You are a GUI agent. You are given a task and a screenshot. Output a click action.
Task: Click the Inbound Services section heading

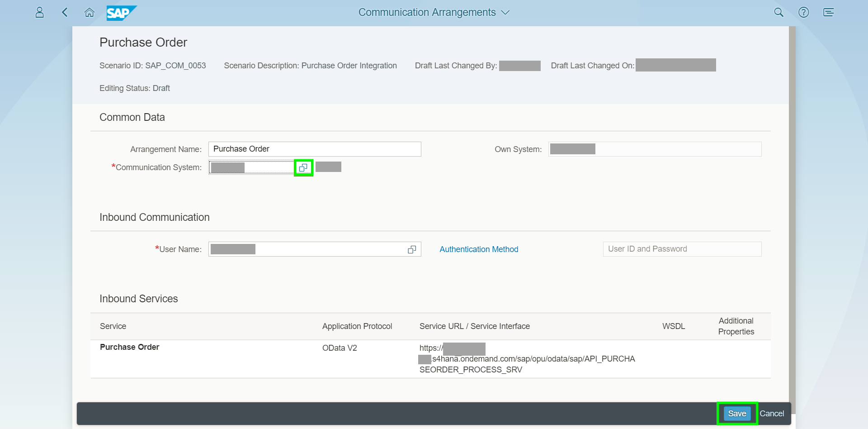click(139, 299)
